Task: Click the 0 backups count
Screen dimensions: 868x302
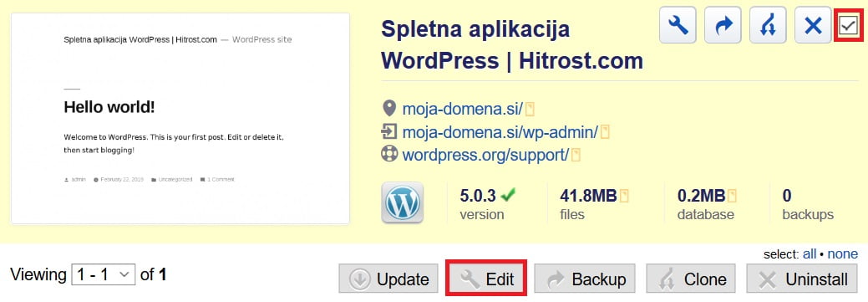Action: pos(787,196)
